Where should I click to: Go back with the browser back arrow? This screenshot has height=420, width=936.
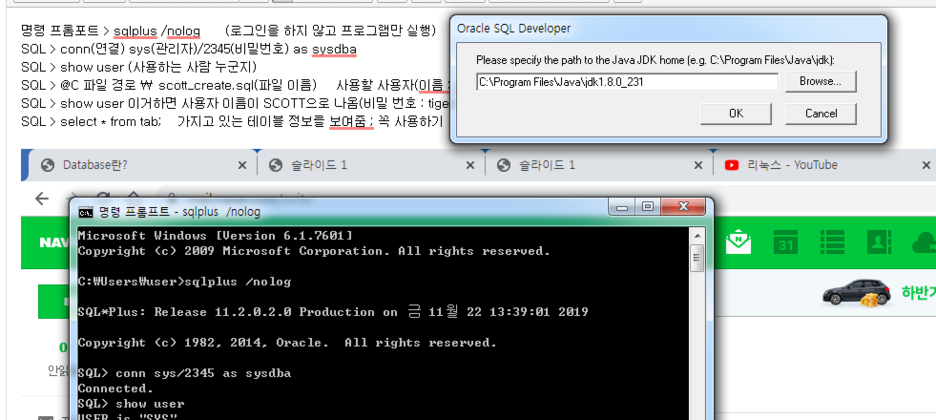click(x=42, y=198)
